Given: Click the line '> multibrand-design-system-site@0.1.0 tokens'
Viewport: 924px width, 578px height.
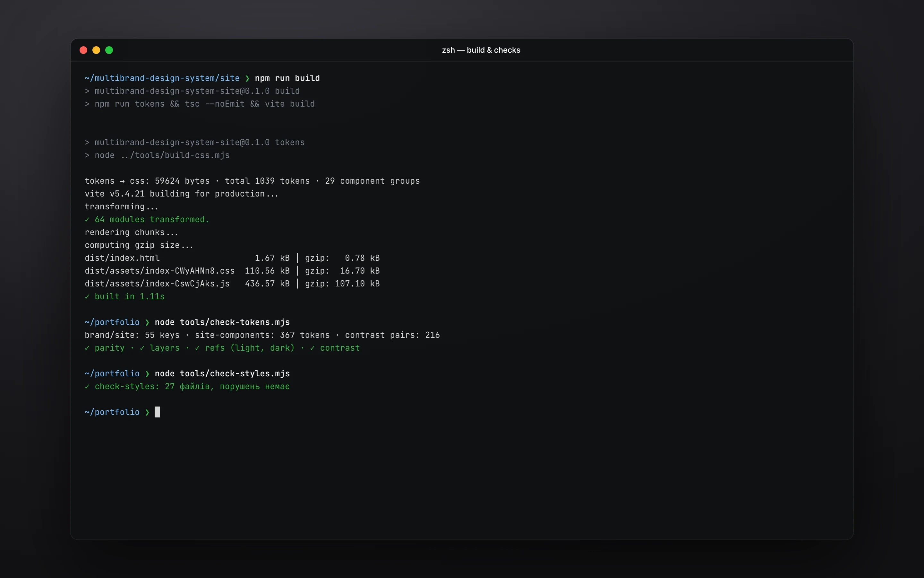Looking at the screenshot, I should (195, 142).
